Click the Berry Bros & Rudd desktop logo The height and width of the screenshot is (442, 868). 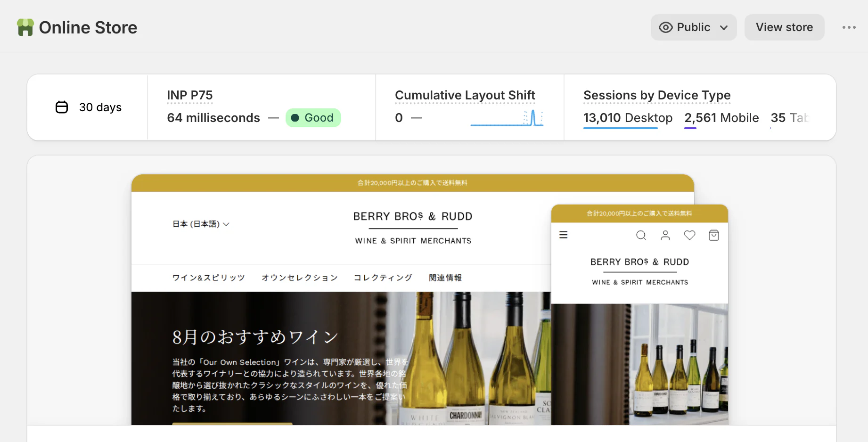[x=413, y=228]
